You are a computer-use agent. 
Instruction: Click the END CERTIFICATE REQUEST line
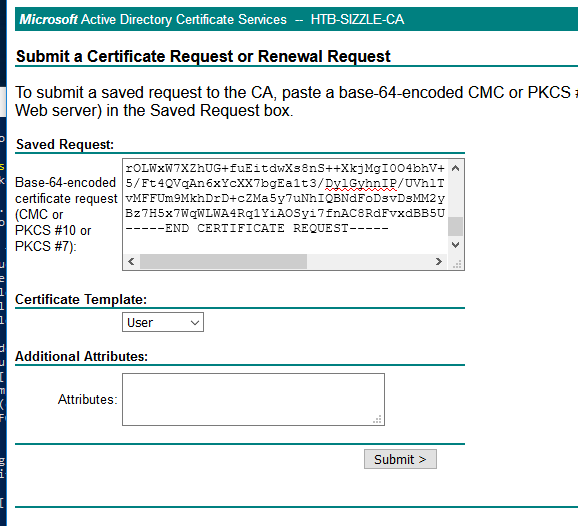coord(257,228)
